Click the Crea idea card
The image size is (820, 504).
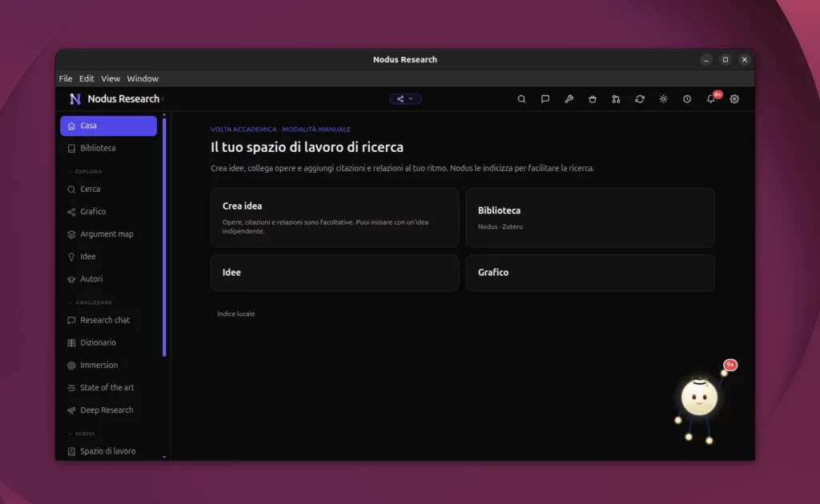tap(335, 218)
